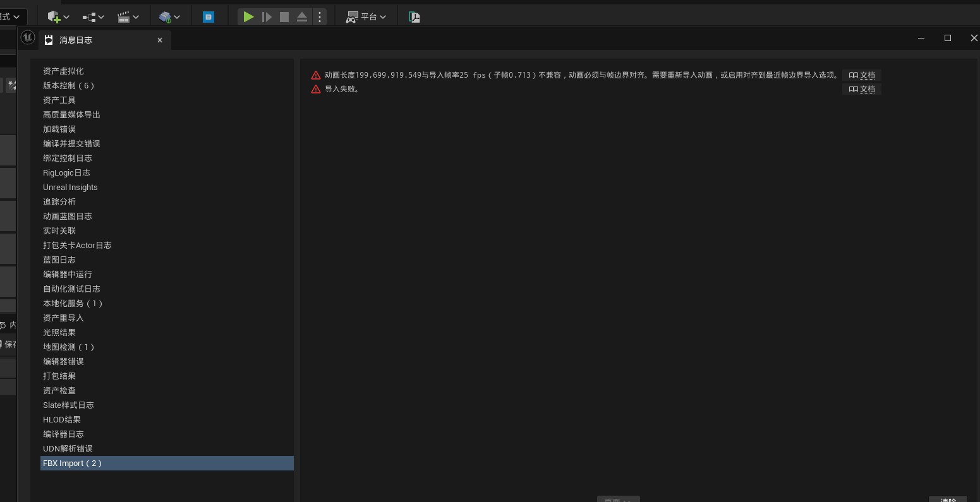Click the frame skip (advance) icon
Screen dimensions: 980x502
[x=267, y=17]
